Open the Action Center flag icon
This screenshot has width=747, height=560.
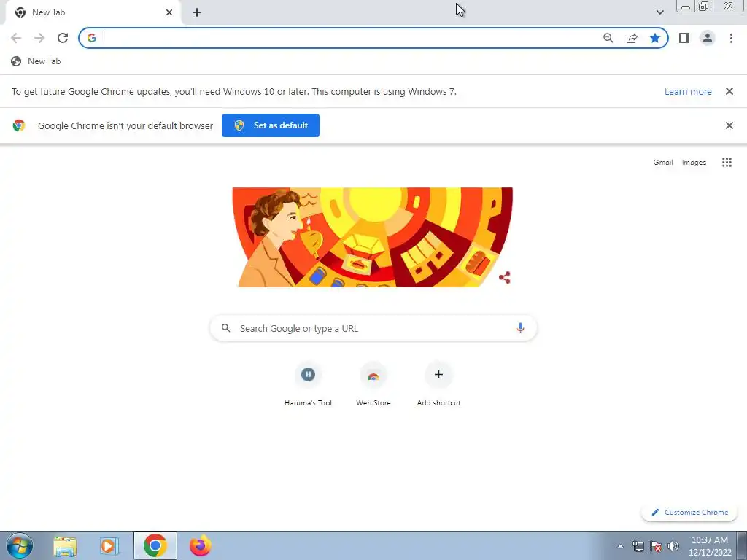pyautogui.click(x=656, y=546)
